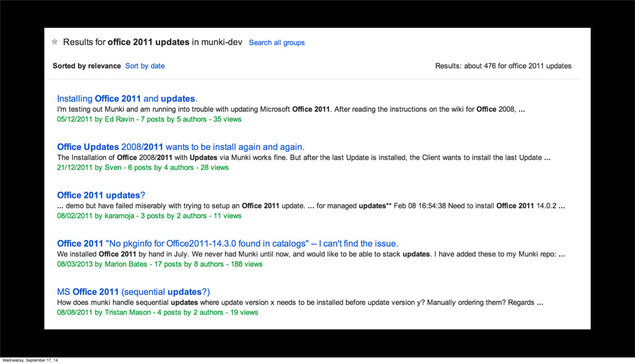Click the "Results for office 2011 updates" heading
Image resolution: width=635 pixels, height=364 pixels.
tap(154, 42)
